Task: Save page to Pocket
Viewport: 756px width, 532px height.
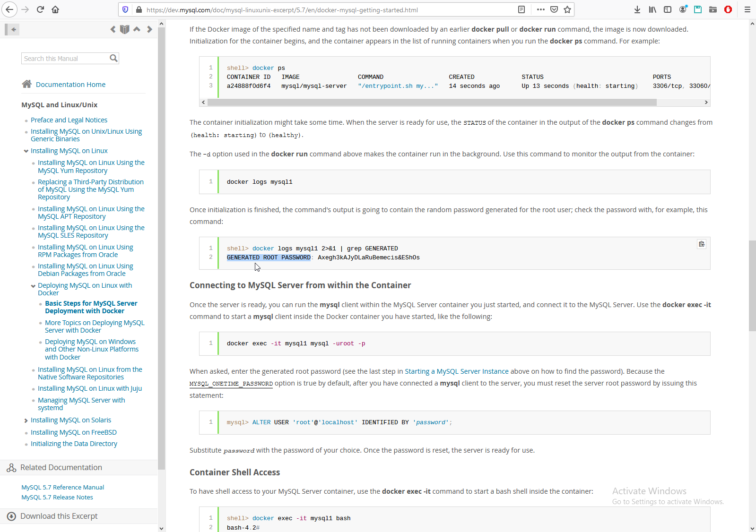Action: coord(554,9)
